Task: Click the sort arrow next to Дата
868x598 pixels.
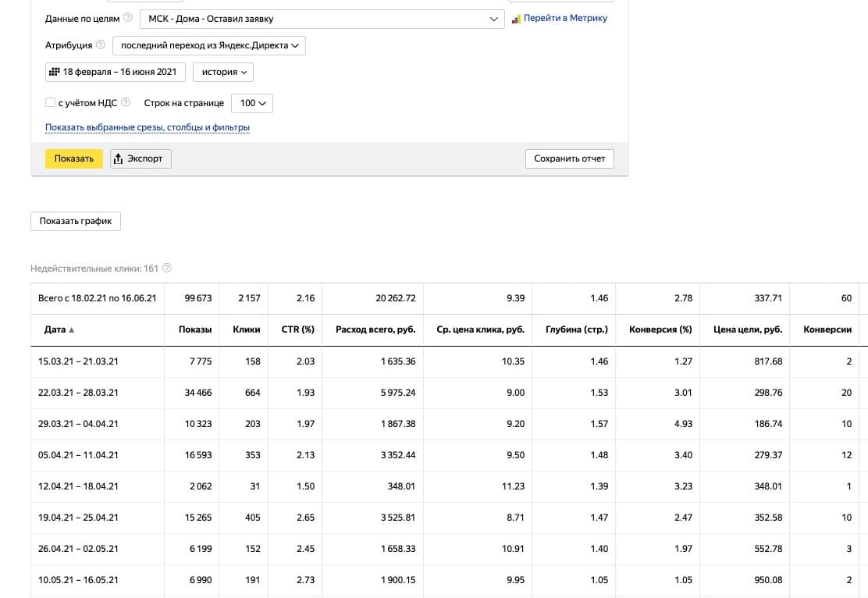Action: [71, 330]
